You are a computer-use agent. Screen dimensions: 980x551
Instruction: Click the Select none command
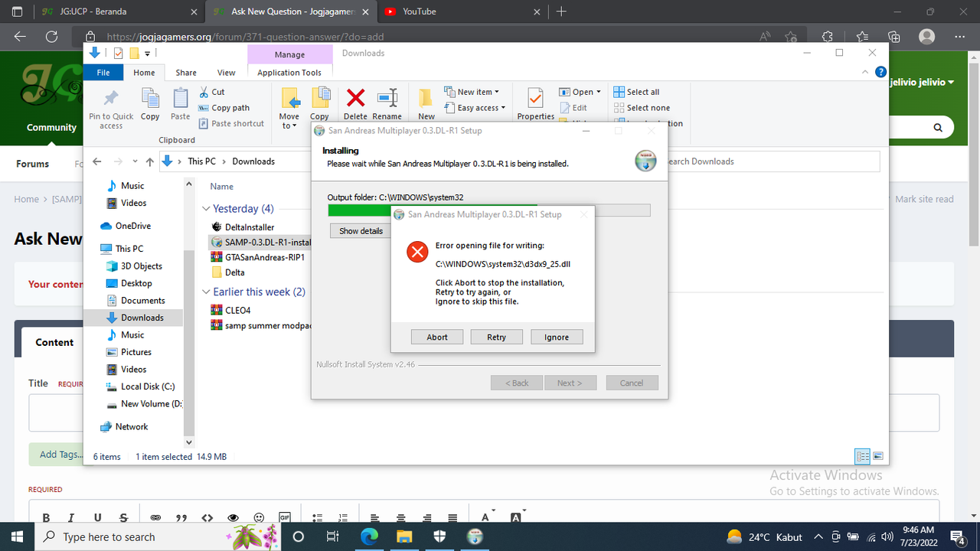pos(642,108)
